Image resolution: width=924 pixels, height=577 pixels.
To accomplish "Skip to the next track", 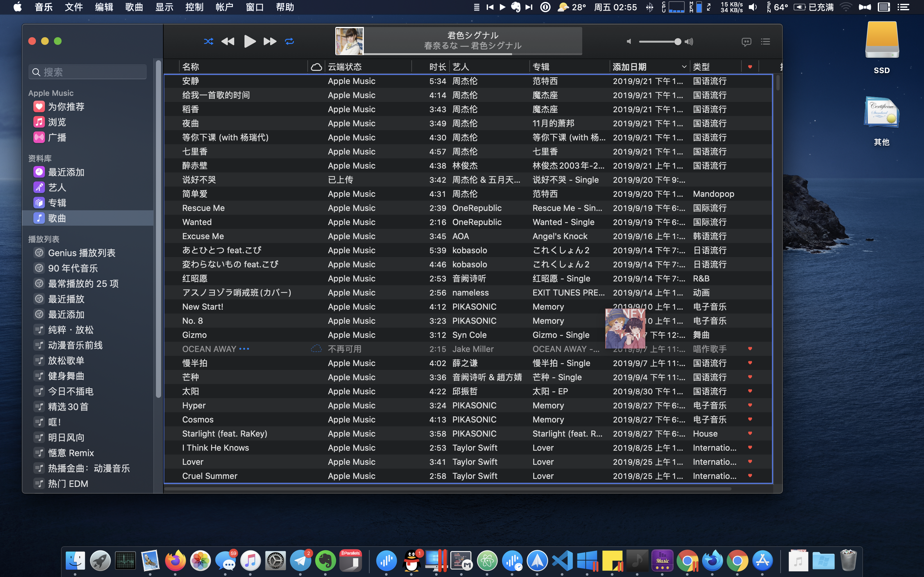I will 270,41.
